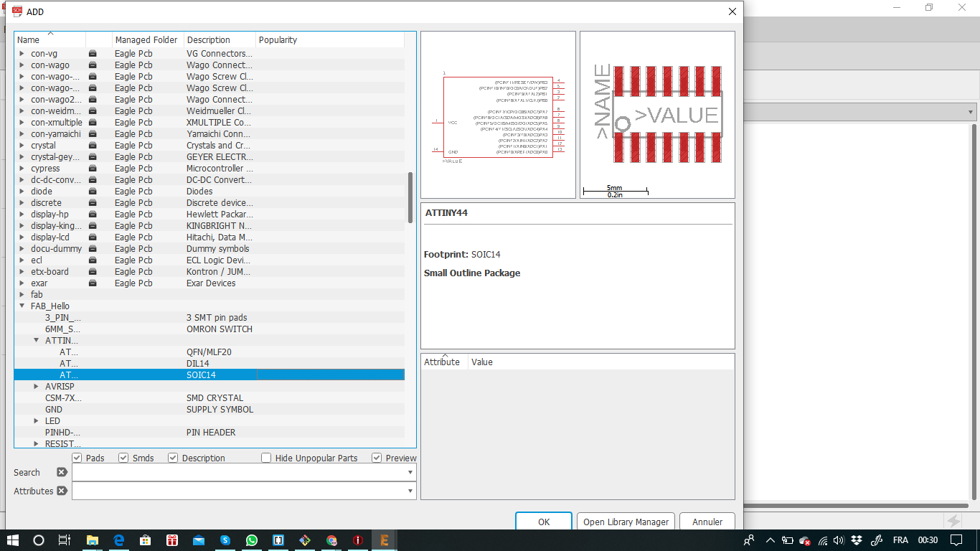The width and height of the screenshot is (980, 551).
Task: Click the Description column header
Action: click(x=220, y=40)
